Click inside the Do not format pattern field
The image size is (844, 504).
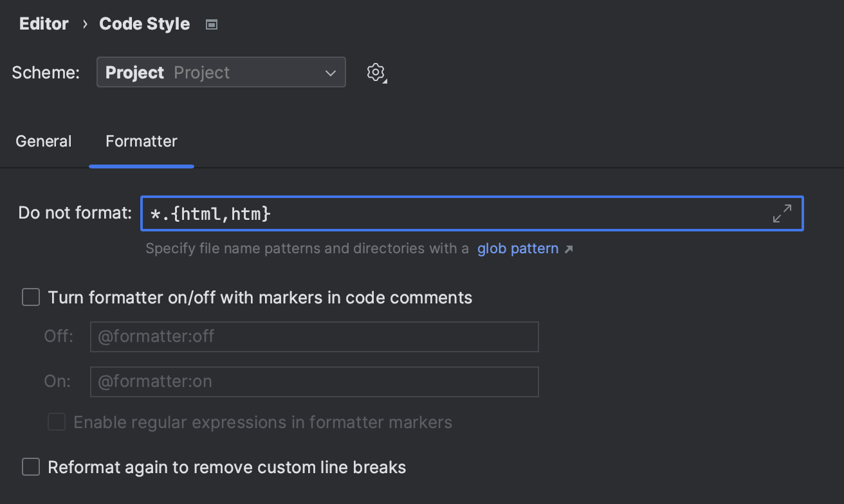[450, 213]
